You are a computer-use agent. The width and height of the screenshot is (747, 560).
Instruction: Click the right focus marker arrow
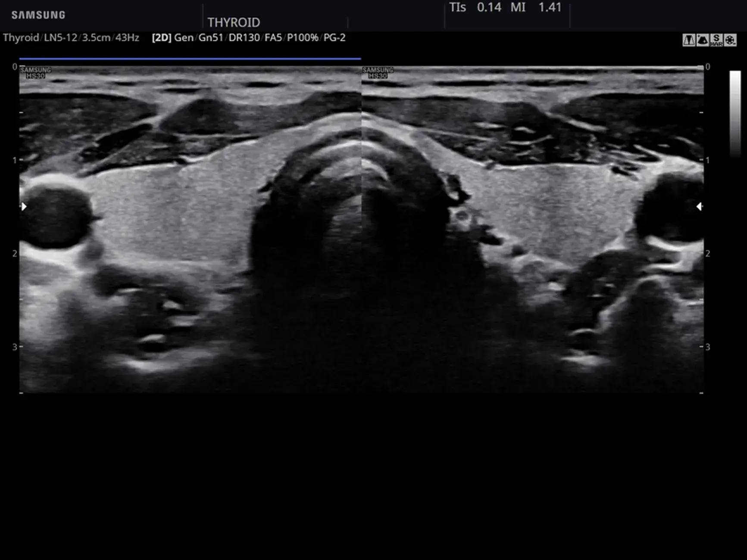point(699,207)
